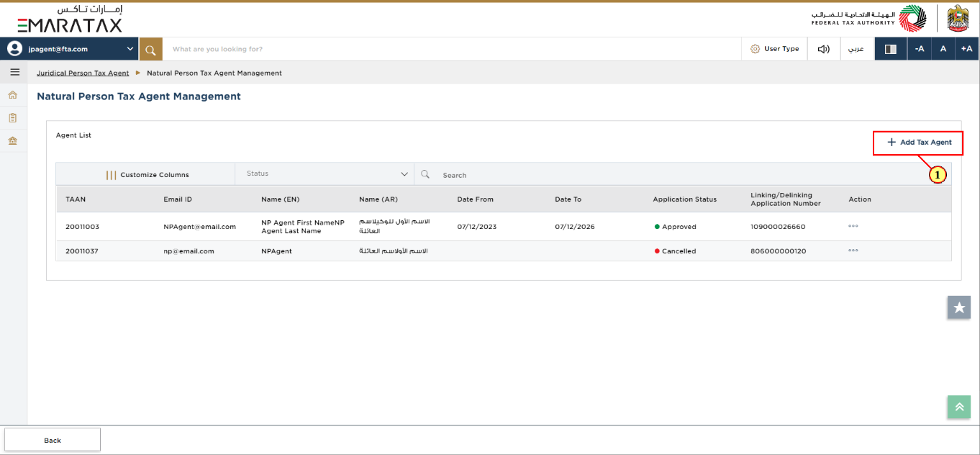The image size is (980, 455).
Task: Open the User Type menu
Action: pyautogui.click(x=774, y=49)
